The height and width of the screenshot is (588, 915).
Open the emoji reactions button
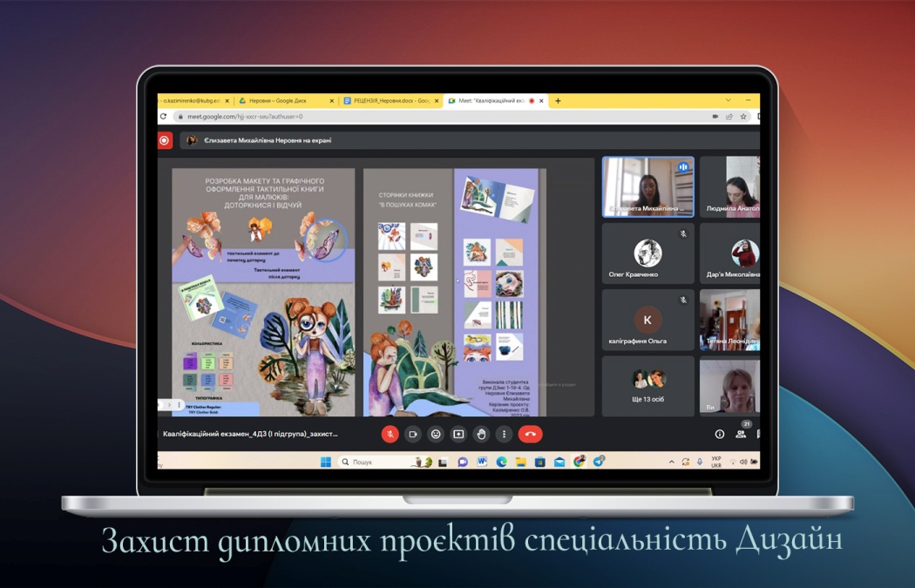point(436,434)
